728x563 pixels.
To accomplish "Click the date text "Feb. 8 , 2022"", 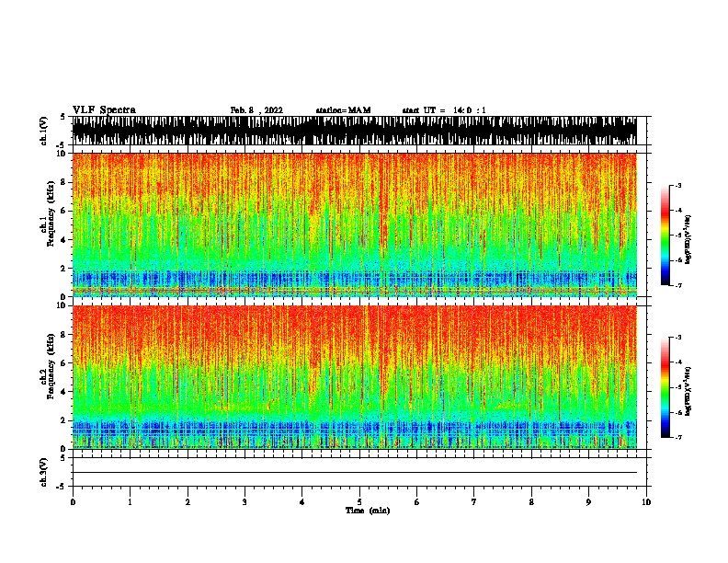I will coord(256,110).
